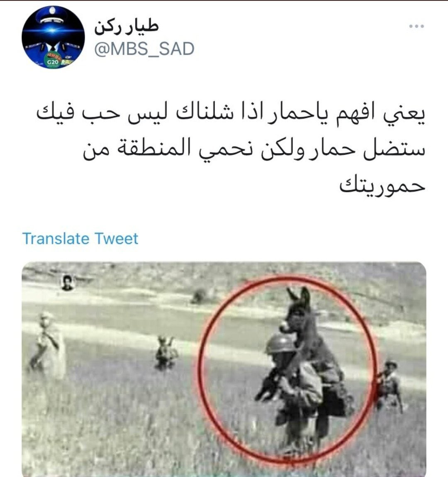Click the Translate Tweet link
The height and width of the screenshot is (477, 448).
coord(80,238)
